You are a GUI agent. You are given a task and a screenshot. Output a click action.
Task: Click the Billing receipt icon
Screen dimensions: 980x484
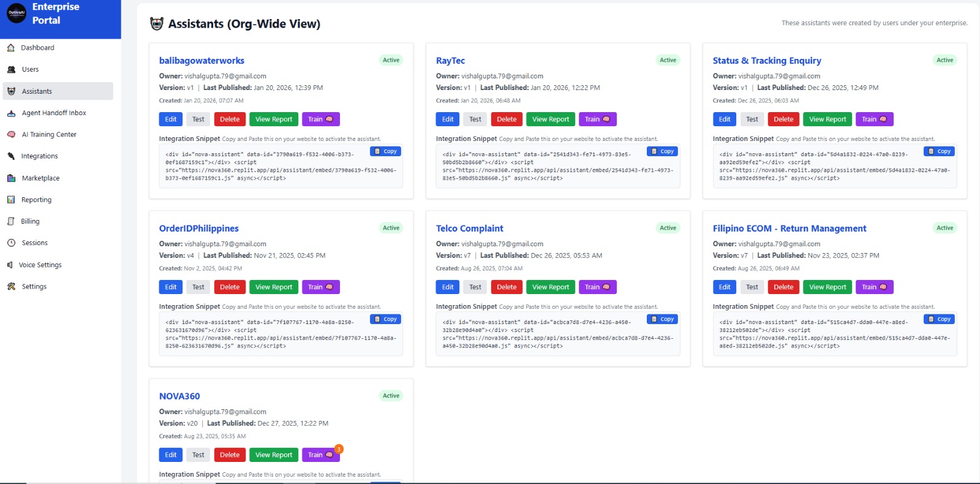[11, 221]
